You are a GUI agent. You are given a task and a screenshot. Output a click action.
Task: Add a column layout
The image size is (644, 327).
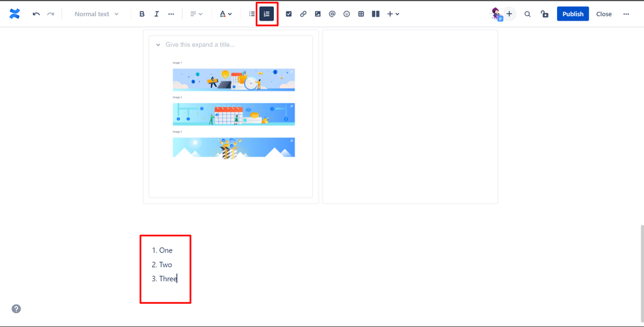pos(375,14)
